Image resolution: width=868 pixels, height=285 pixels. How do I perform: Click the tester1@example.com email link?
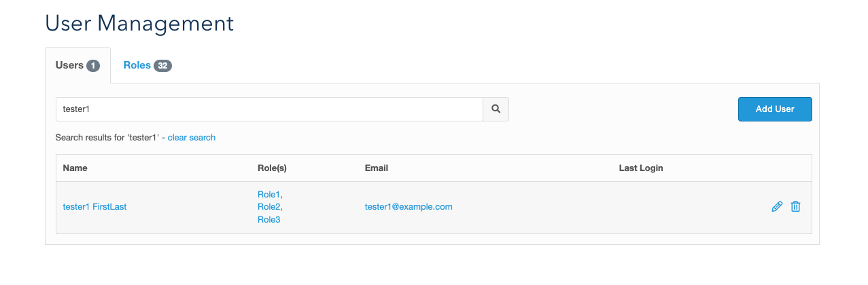[x=409, y=207]
